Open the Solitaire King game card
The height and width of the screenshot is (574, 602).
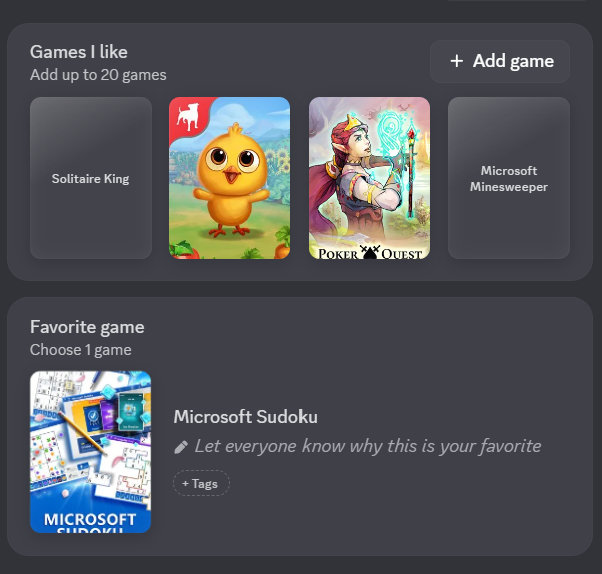point(91,178)
